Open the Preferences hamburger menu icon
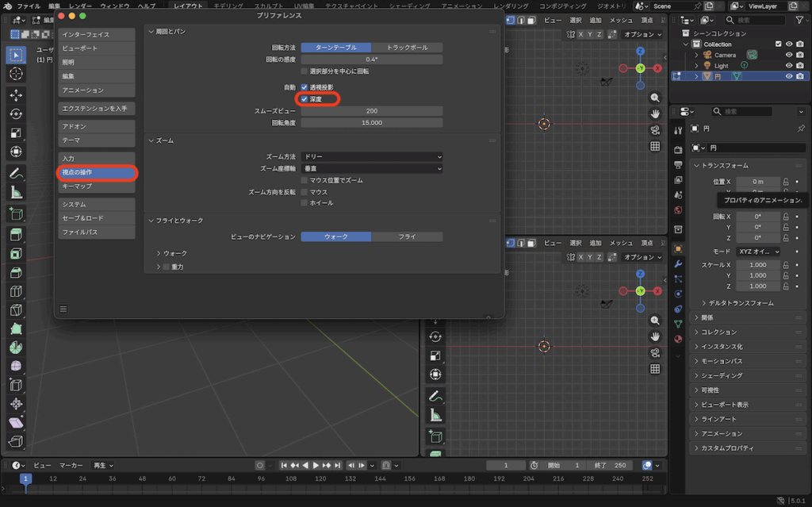Viewport: 812px width, 507px height. pyautogui.click(x=63, y=309)
